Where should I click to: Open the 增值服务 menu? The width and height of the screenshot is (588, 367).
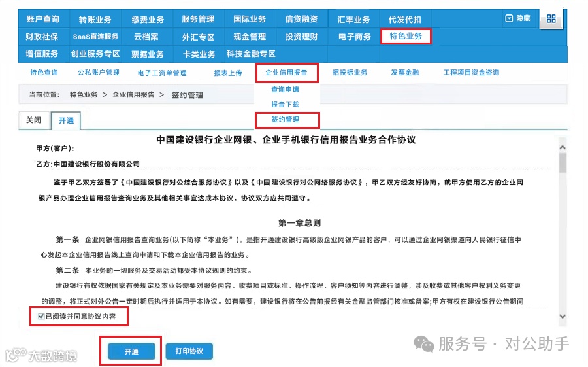click(42, 54)
